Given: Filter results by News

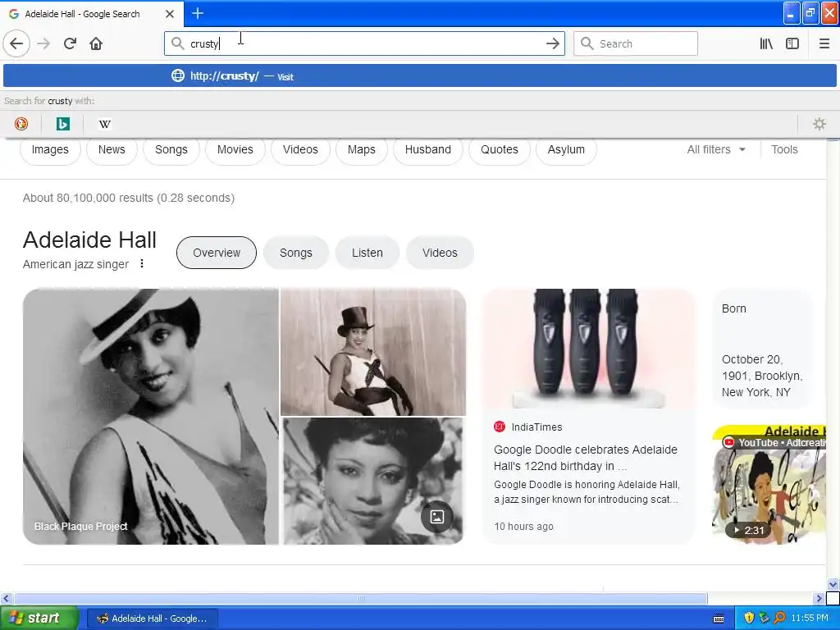Looking at the screenshot, I should pos(112,149).
